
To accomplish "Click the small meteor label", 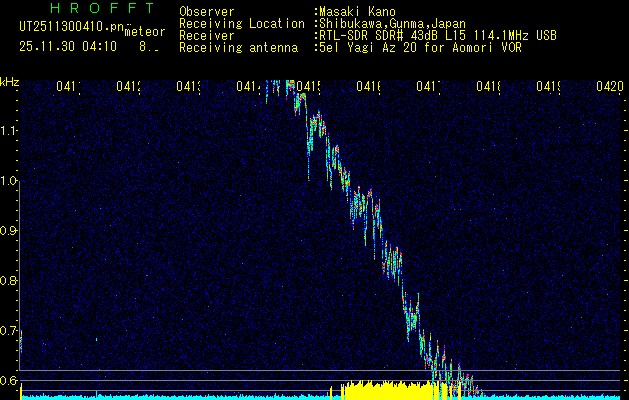I will pos(145,32).
